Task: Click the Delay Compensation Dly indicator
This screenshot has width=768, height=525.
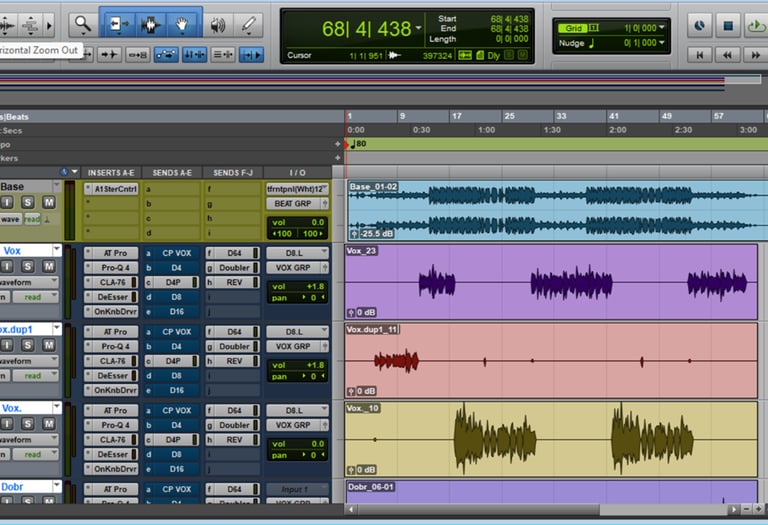Action: click(494, 55)
